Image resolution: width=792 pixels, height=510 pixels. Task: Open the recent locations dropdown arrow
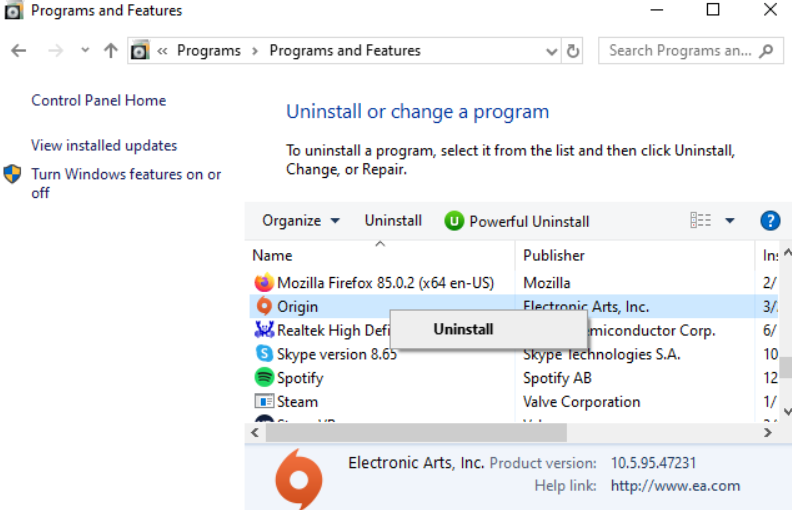85,50
